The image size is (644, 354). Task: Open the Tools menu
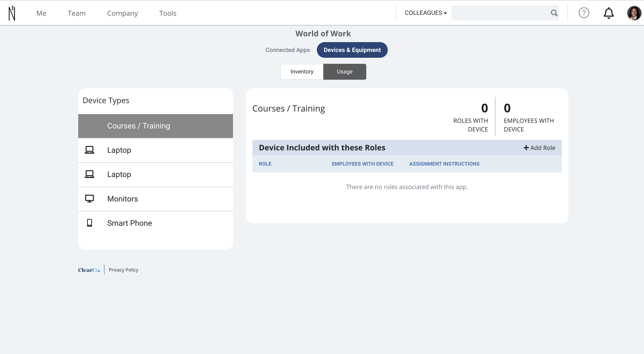point(168,13)
